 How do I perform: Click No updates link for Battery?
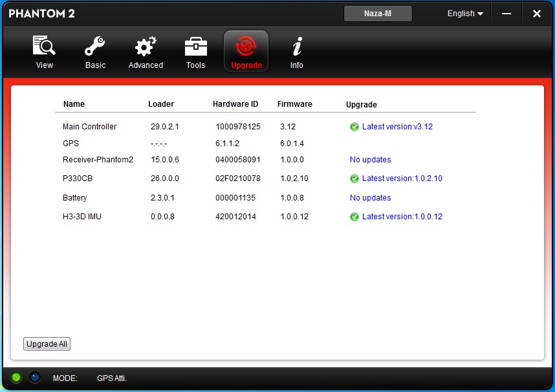(370, 198)
